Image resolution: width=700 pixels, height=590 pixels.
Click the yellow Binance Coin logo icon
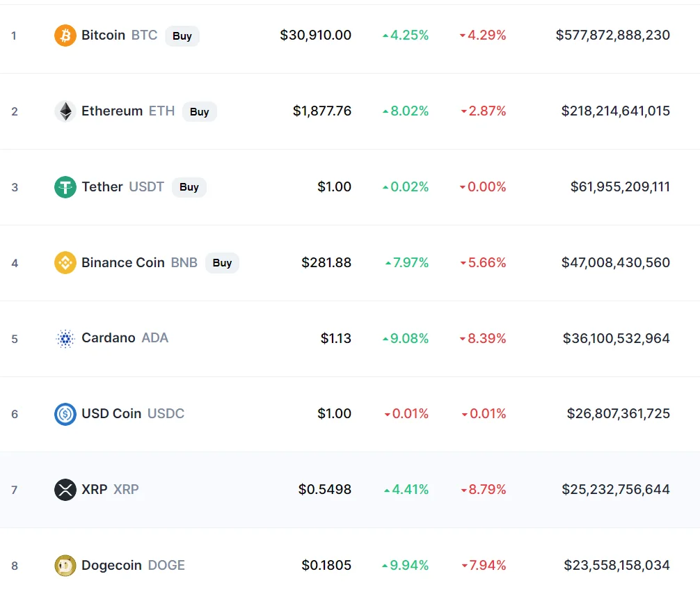(x=65, y=263)
